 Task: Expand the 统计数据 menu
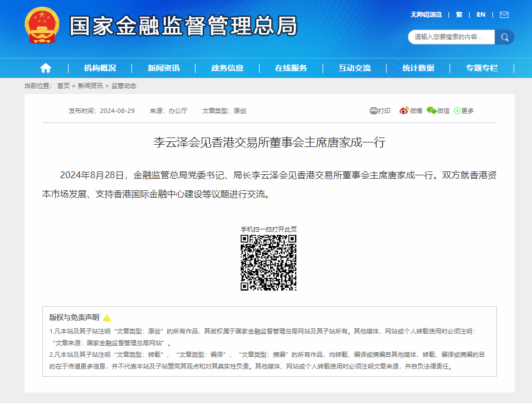pyautogui.click(x=418, y=68)
